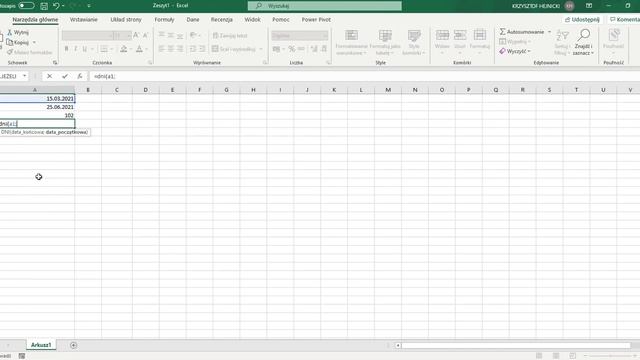Click Autosumowanie sigma icon

click(x=502, y=31)
